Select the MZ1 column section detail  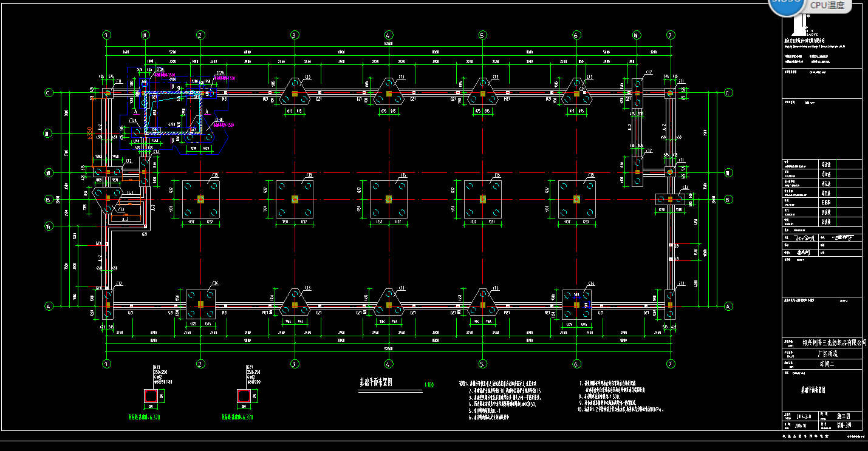click(x=151, y=396)
